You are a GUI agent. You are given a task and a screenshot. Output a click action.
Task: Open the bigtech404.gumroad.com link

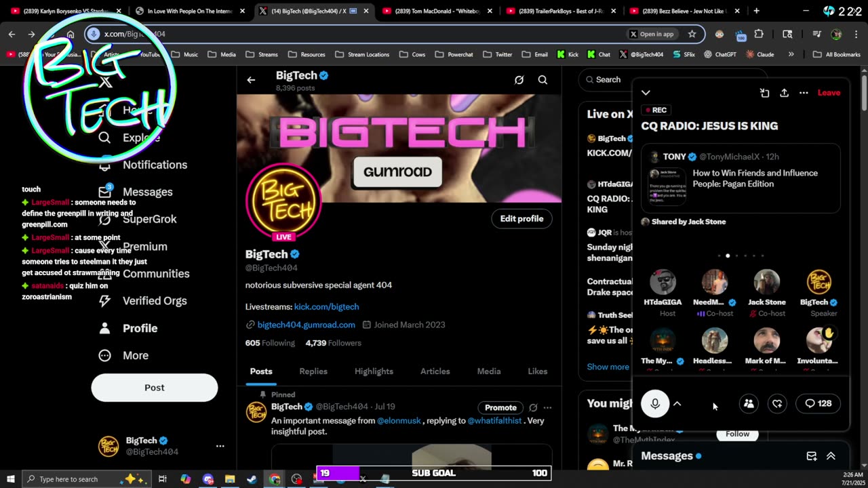click(x=306, y=325)
